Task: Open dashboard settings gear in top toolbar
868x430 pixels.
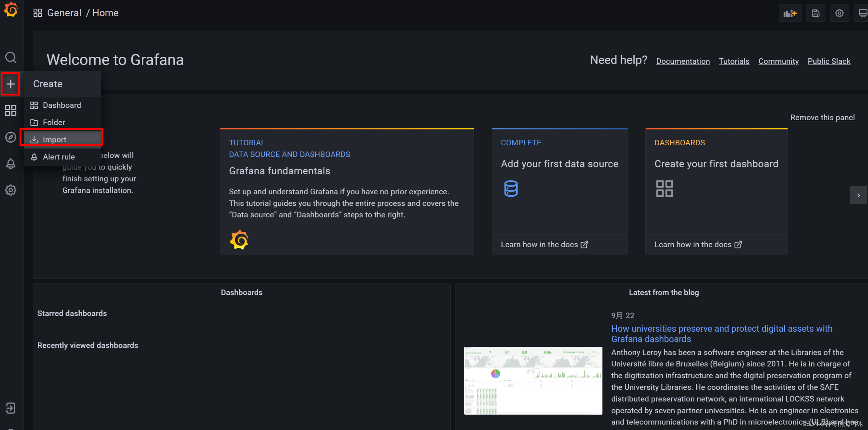Action: coord(839,13)
